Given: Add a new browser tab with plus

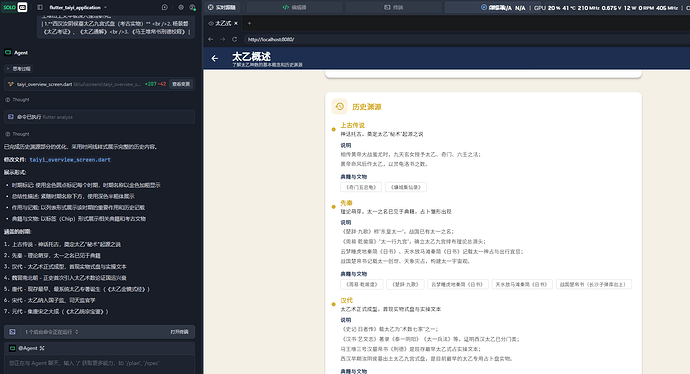Looking at the screenshot, I should coord(249,23).
